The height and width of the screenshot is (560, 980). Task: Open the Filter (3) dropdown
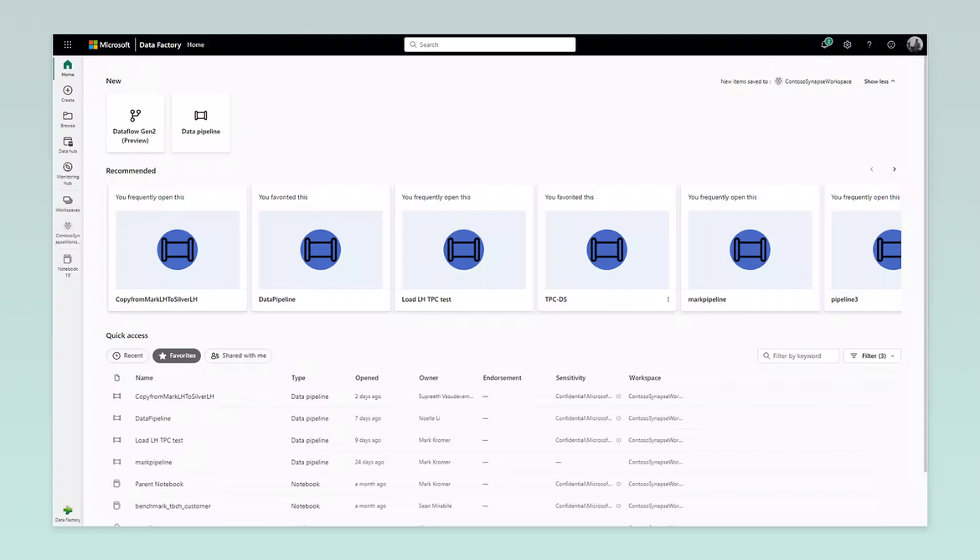[872, 355]
